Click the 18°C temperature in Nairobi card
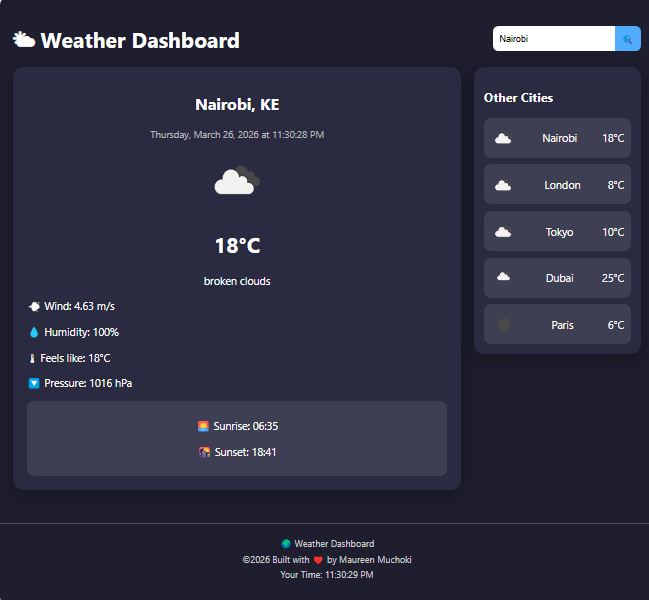 [613, 138]
